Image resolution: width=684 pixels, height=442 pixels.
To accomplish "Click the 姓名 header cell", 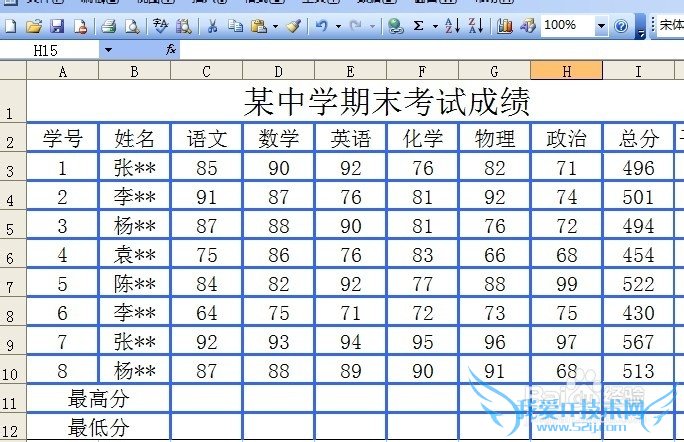I will [134, 138].
